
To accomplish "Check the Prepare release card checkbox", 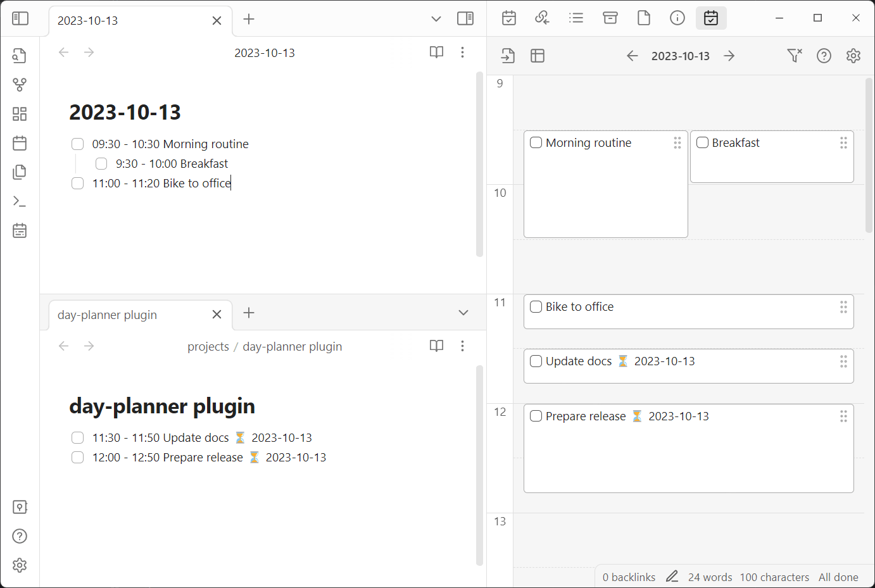I will (x=536, y=416).
